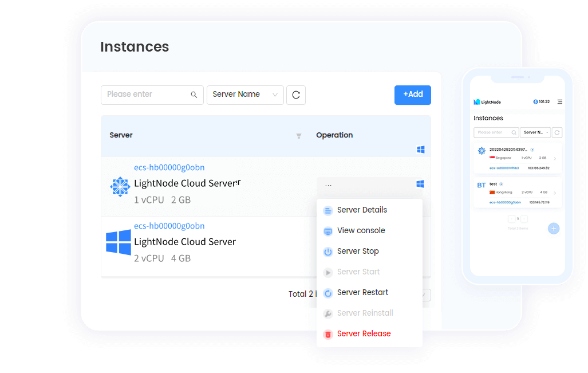Screen dimensions: 588x373
Task: Click the CentOS icon on the phone's Singapore instance
Action: click(x=482, y=151)
